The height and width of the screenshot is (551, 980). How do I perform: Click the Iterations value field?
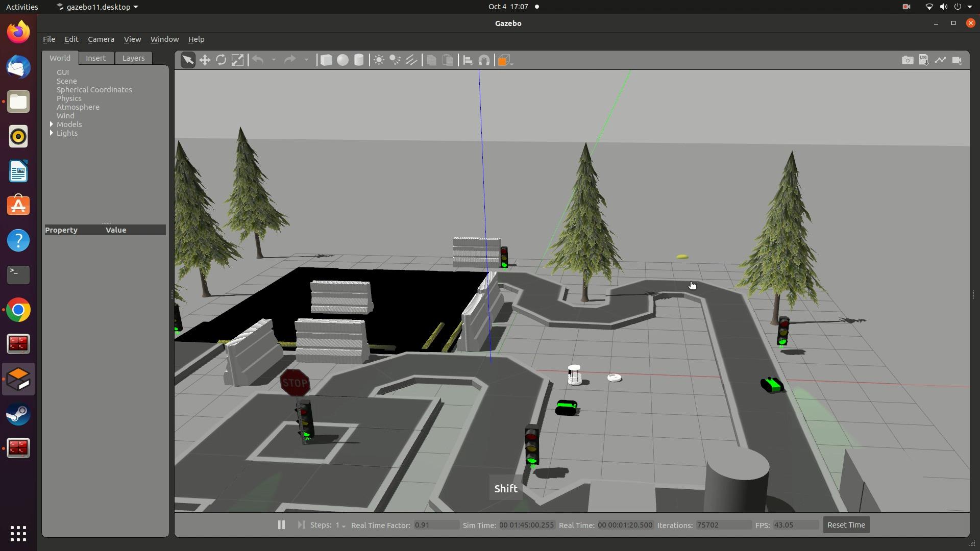[x=723, y=525]
